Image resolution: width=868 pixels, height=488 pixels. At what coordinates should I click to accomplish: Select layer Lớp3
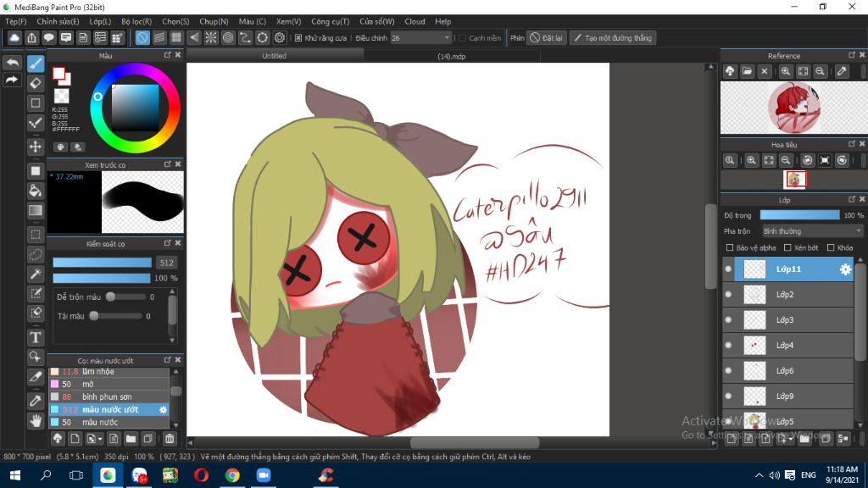[x=787, y=319]
